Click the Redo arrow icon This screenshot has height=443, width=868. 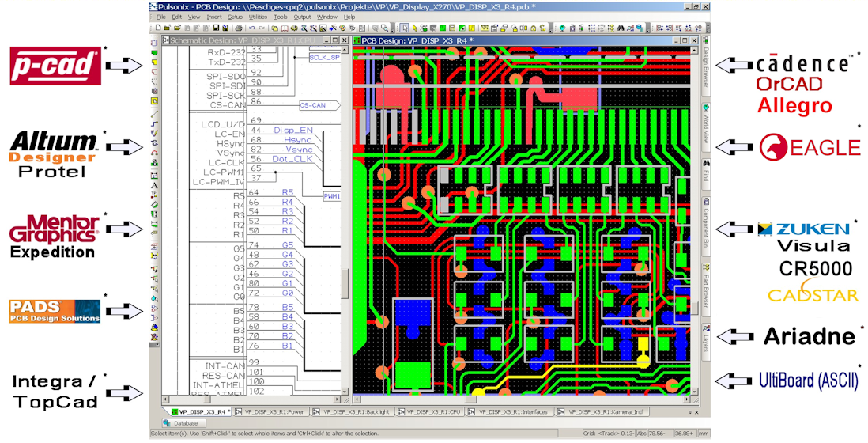click(262, 28)
